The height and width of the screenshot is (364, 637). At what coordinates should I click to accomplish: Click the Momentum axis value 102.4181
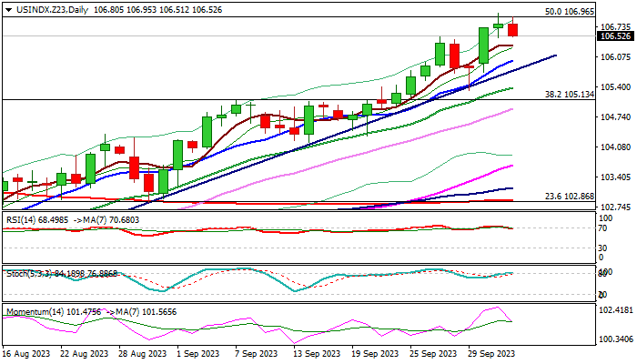tap(614, 310)
